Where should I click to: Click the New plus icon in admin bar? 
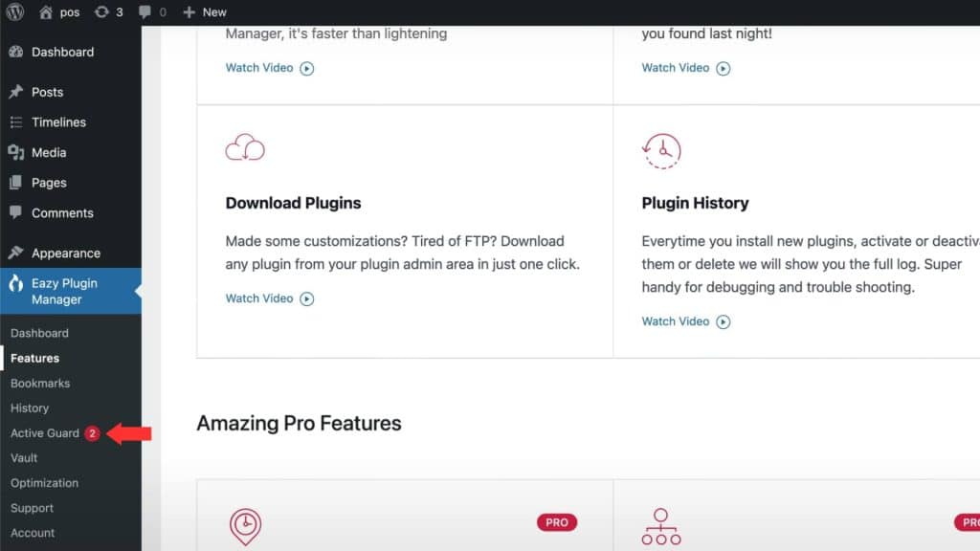tap(189, 11)
